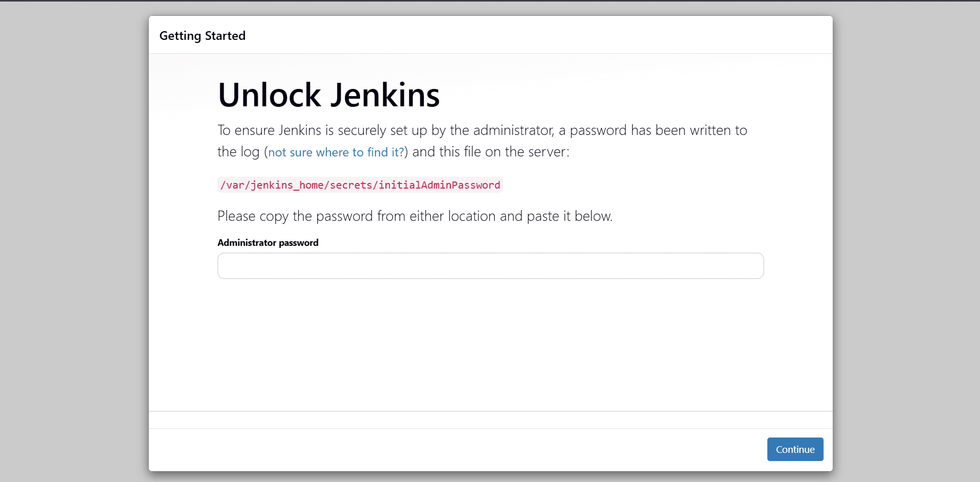This screenshot has height=482, width=980.
Task: Click "password has been written to" text
Action: coord(658,130)
